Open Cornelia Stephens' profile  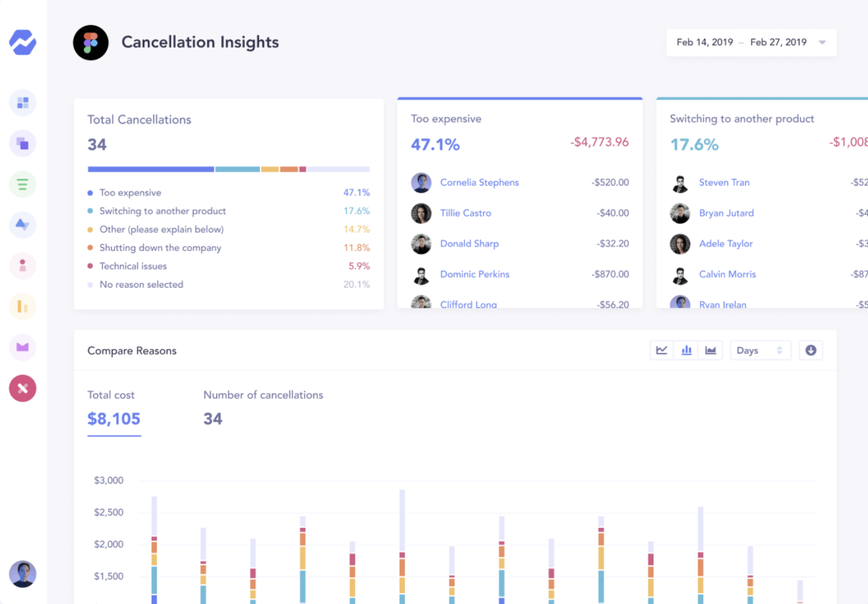[479, 183]
